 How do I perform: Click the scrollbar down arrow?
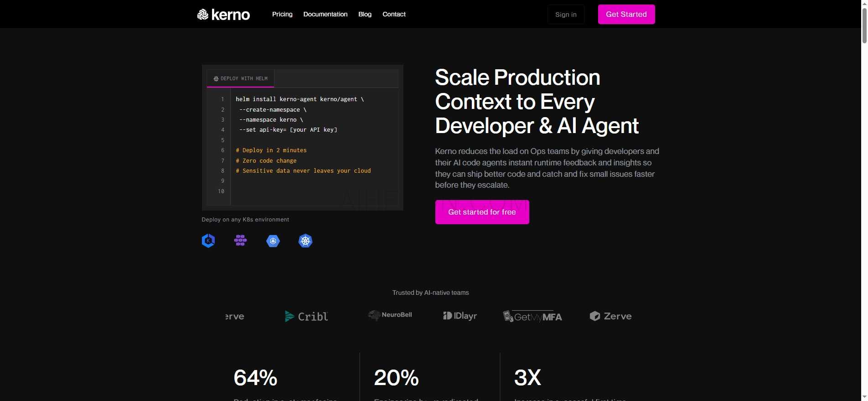tap(864, 397)
